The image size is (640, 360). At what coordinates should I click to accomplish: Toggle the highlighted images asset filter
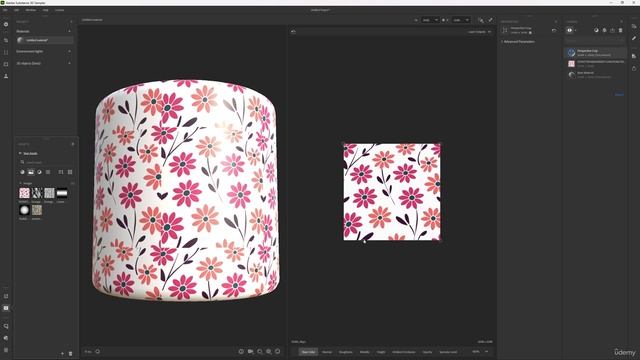coord(31,172)
